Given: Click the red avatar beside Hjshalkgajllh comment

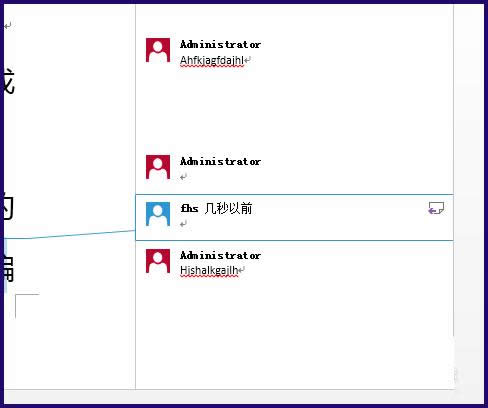Looking at the screenshot, I should 158,261.
